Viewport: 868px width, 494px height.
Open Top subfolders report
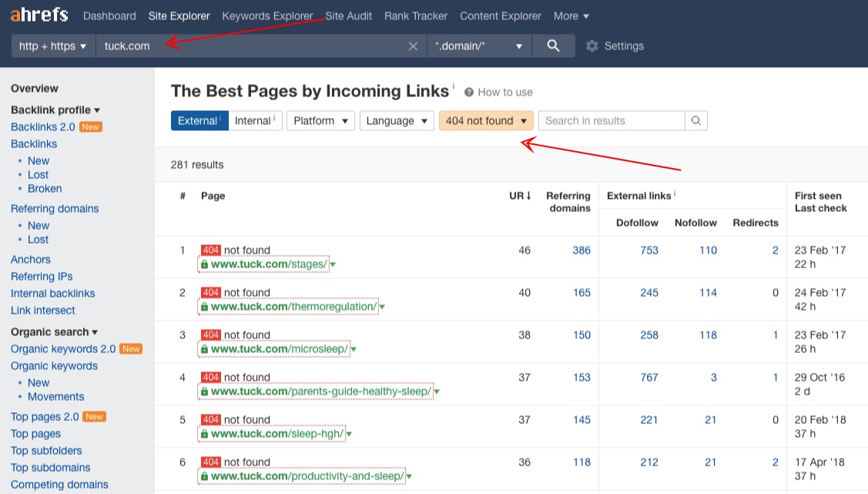coord(46,451)
